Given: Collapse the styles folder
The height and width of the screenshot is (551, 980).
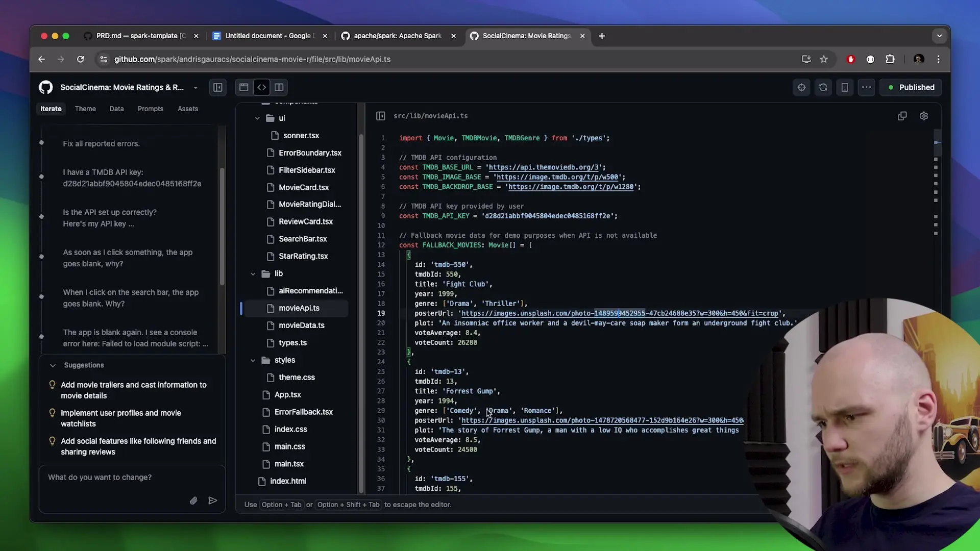Looking at the screenshot, I should [253, 360].
